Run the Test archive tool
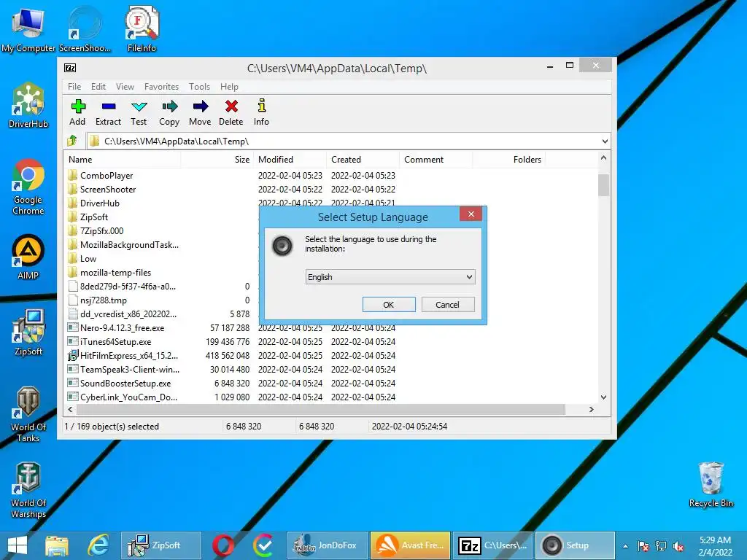The image size is (747, 560). (139, 112)
